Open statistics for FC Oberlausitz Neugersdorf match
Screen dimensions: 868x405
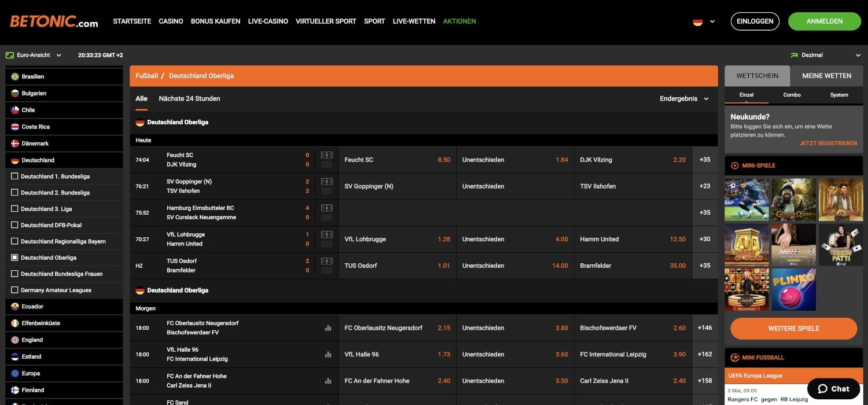[x=328, y=328]
